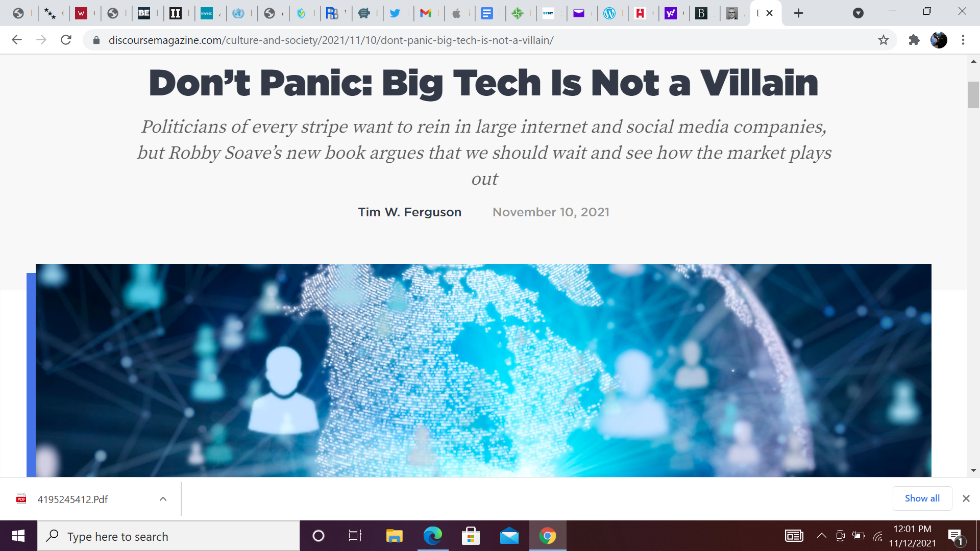This screenshot has width=980, height=551.
Task: Open a new browser tab
Action: click(x=798, y=13)
